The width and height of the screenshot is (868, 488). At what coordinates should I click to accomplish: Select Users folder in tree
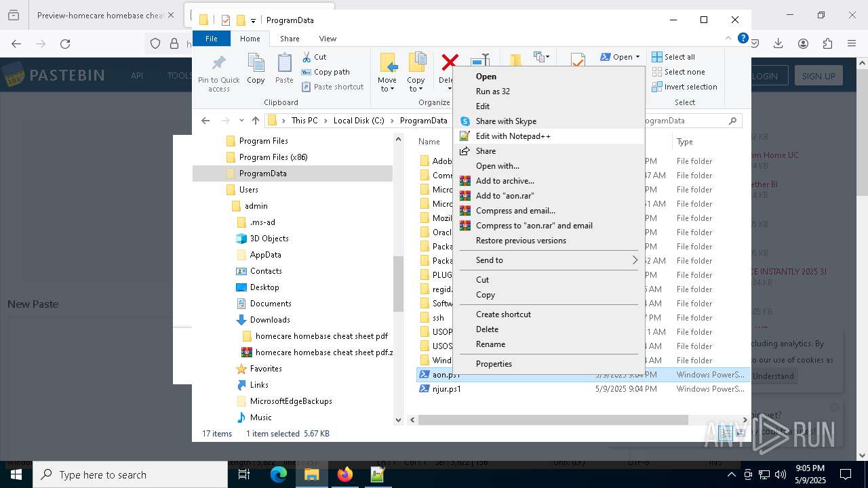click(248, 190)
